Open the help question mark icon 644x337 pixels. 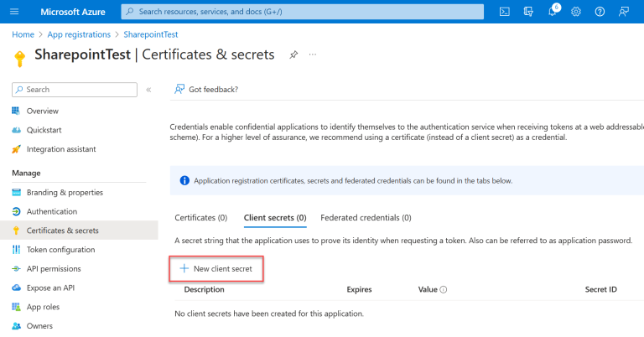pyautogui.click(x=600, y=12)
